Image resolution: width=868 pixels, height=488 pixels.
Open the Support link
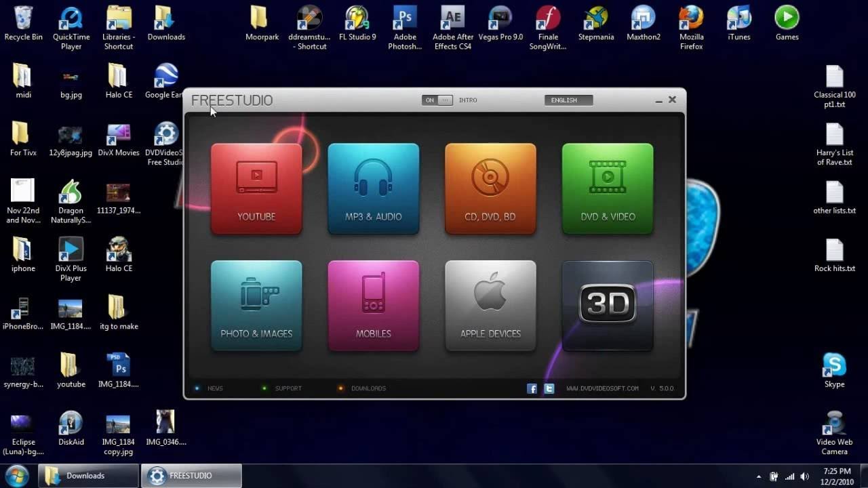click(x=288, y=388)
